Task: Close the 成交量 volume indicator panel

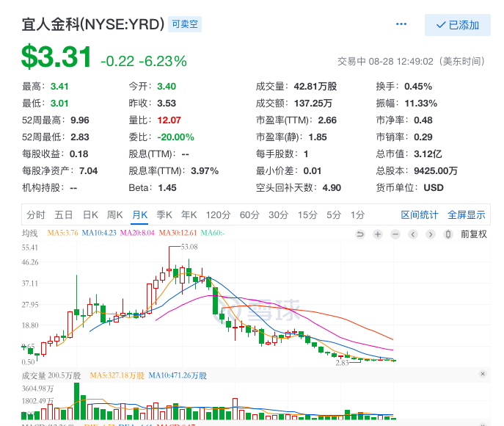Action: [483, 375]
